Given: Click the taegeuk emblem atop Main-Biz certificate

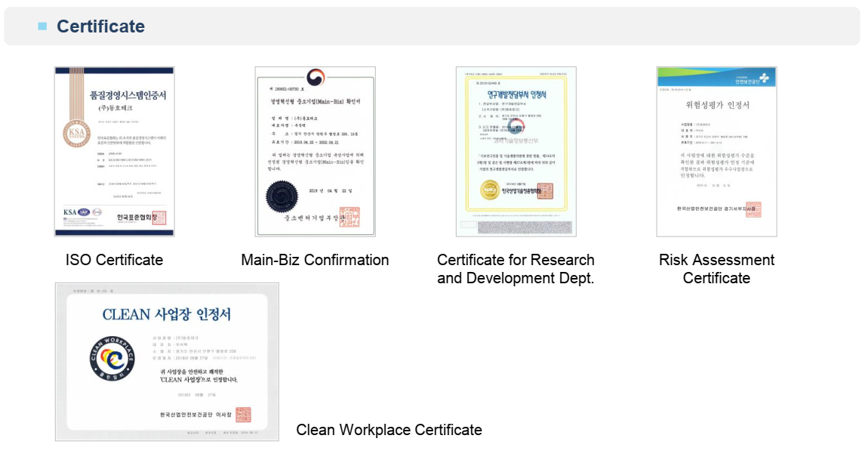Looking at the screenshot, I should click(315, 78).
